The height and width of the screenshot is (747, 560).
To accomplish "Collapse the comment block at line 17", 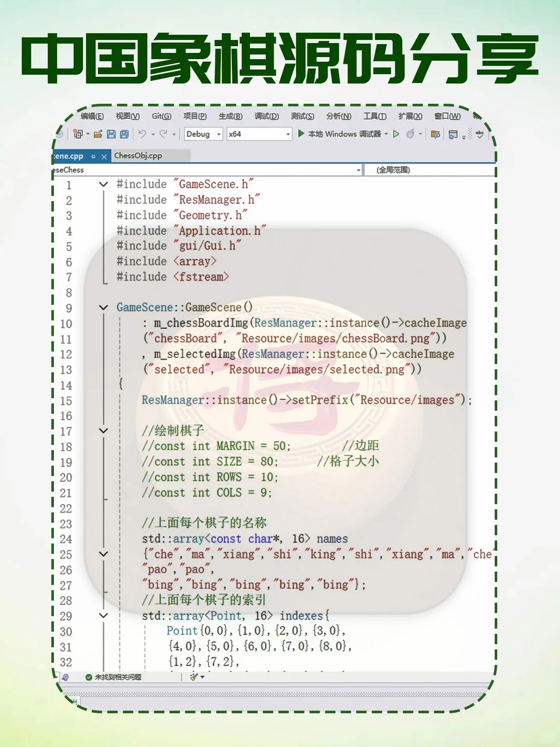I will point(103,431).
